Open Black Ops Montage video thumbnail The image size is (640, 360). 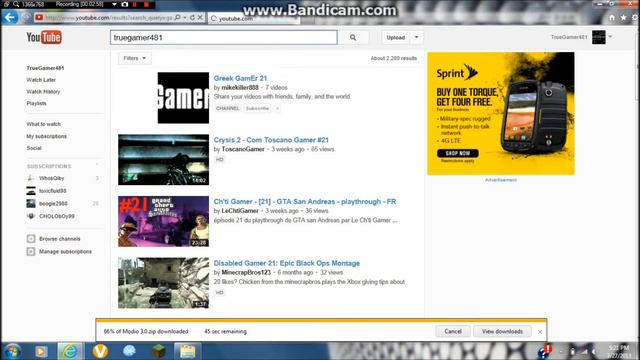[x=164, y=283]
